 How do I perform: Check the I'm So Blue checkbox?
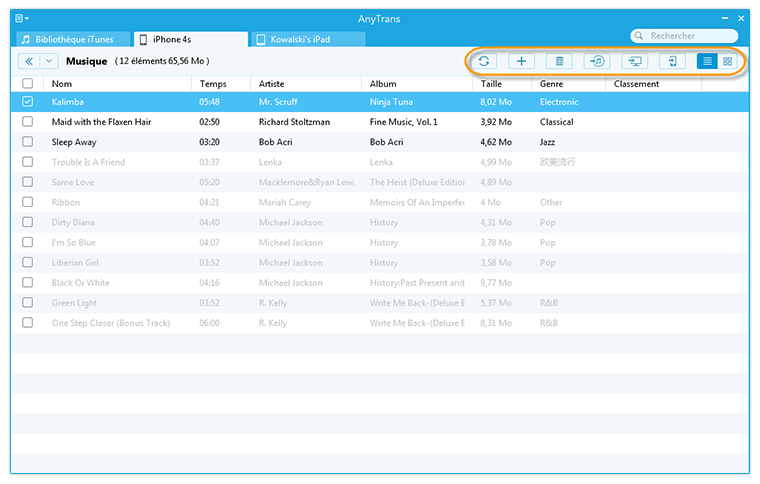coord(28,242)
